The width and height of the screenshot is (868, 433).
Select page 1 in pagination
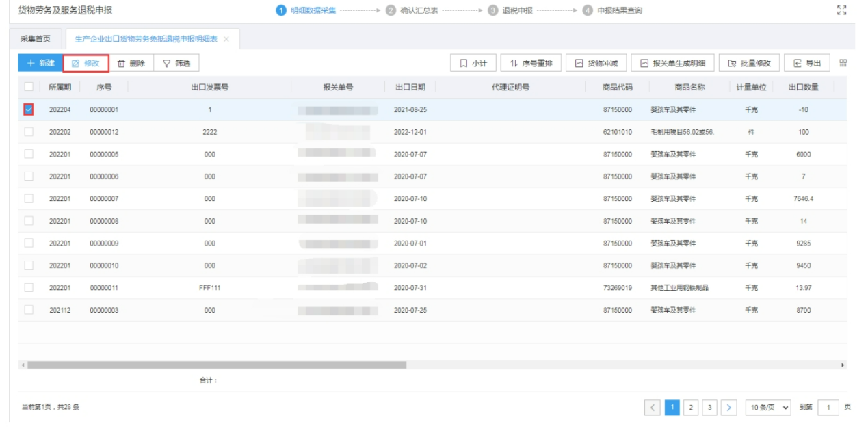(x=672, y=408)
